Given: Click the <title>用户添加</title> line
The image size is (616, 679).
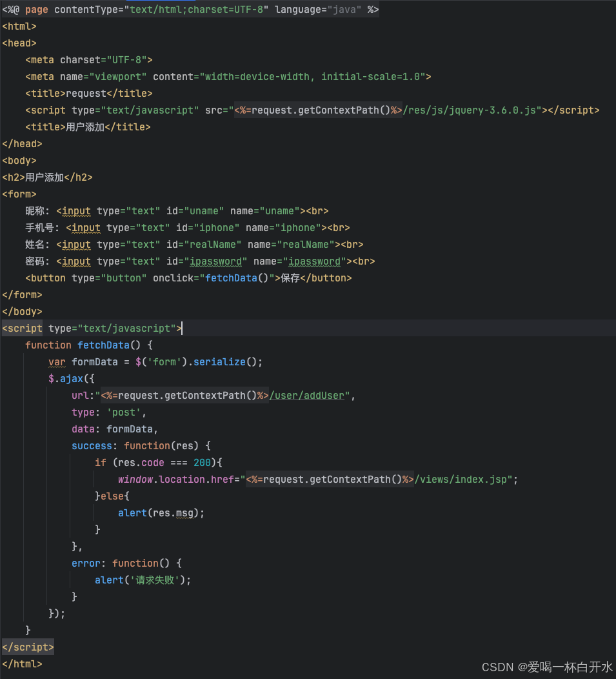Looking at the screenshot, I should [x=88, y=127].
